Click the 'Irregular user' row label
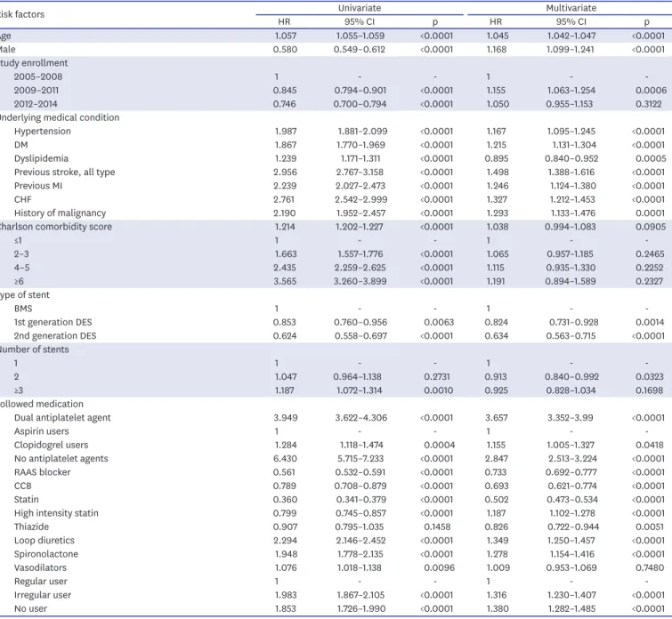The image size is (672, 619). (43, 595)
